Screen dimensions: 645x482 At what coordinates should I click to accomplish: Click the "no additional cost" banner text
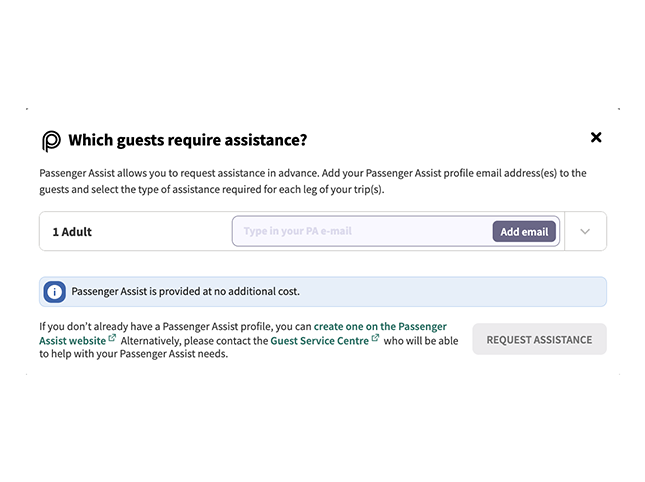pos(185,292)
